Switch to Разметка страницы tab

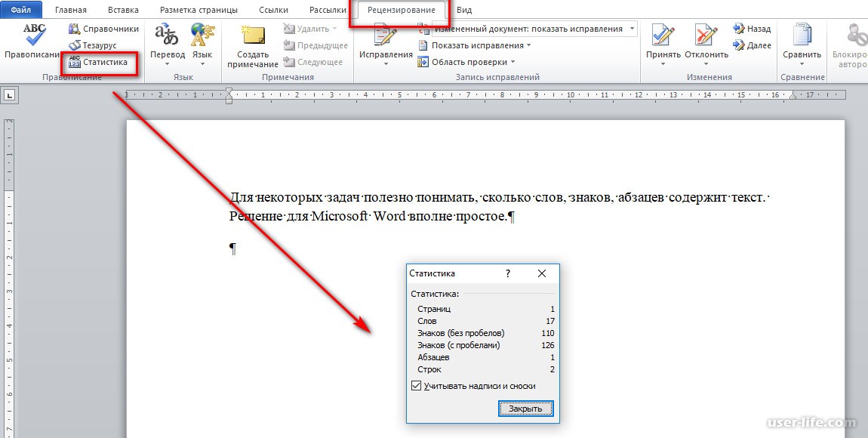199,10
